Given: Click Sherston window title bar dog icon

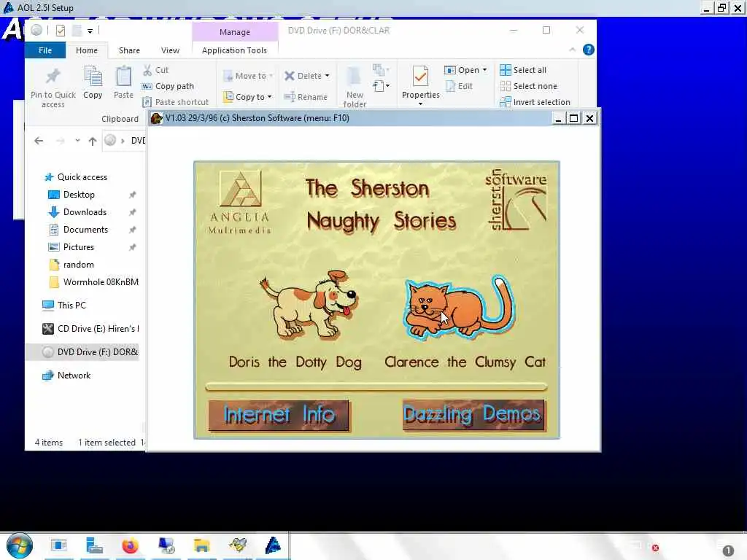Looking at the screenshot, I should pyautogui.click(x=156, y=118).
